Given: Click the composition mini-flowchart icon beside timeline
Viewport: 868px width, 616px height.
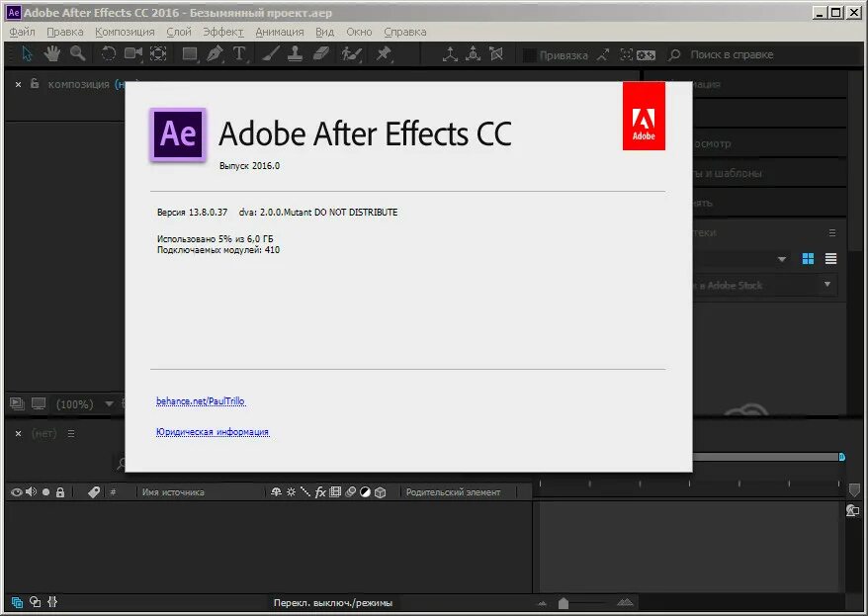Looking at the screenshot, I should 852,510.
